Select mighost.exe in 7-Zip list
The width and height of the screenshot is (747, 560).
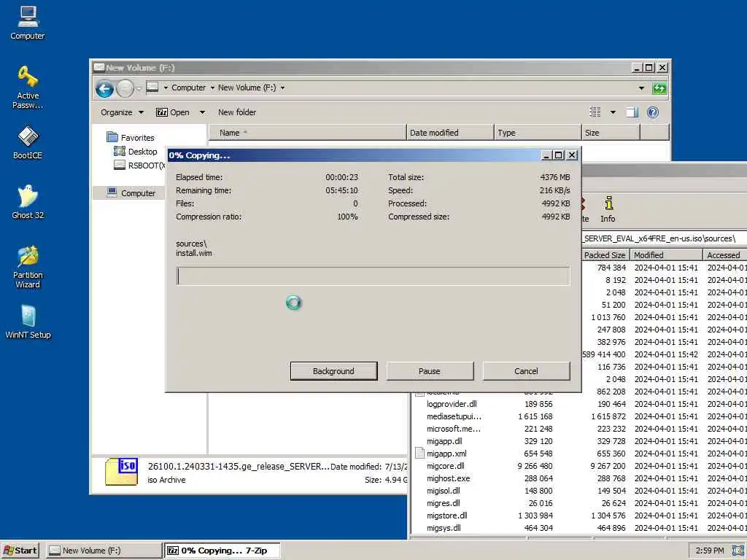click(449, 478)
